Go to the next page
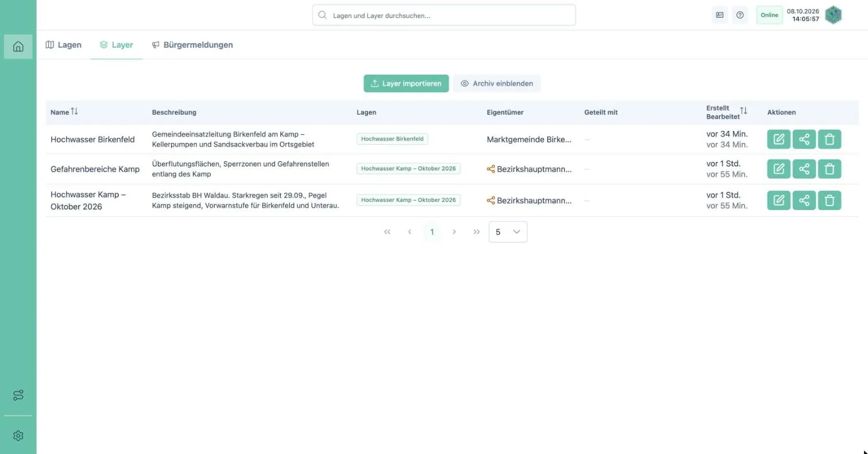The image size is (868, 454). click(454, 232)
